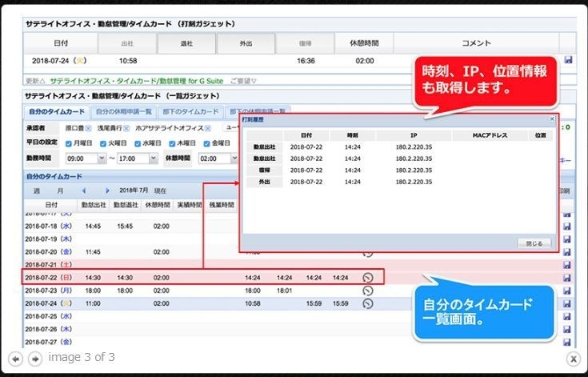This screenshot has width=588, height=377.
Task: Click the 外出 going-out button
Action: pos(246,43)
